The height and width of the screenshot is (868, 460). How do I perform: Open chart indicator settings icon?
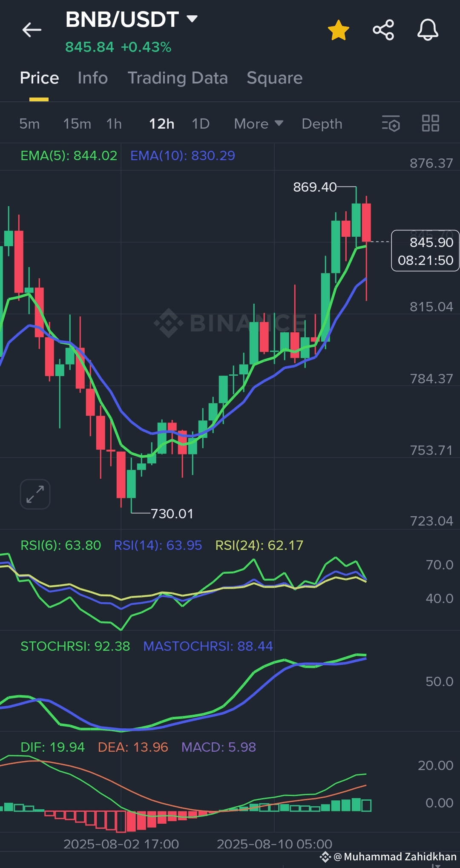click(x=391, y=124)
